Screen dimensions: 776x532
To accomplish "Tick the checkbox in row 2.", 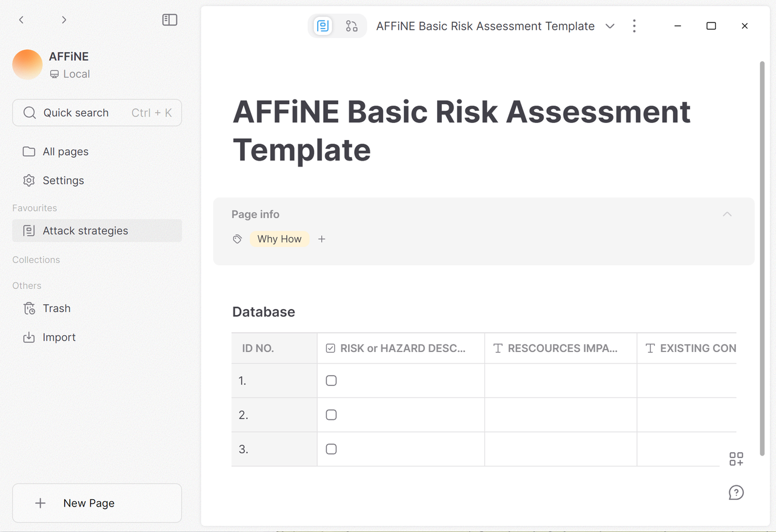I will 331,415.
